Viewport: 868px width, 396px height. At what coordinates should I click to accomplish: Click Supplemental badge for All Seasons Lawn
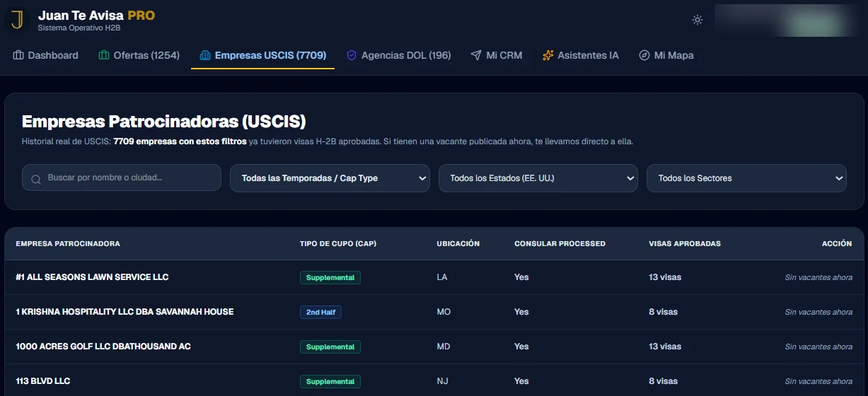pyautogui.click(x=330, y=277)
